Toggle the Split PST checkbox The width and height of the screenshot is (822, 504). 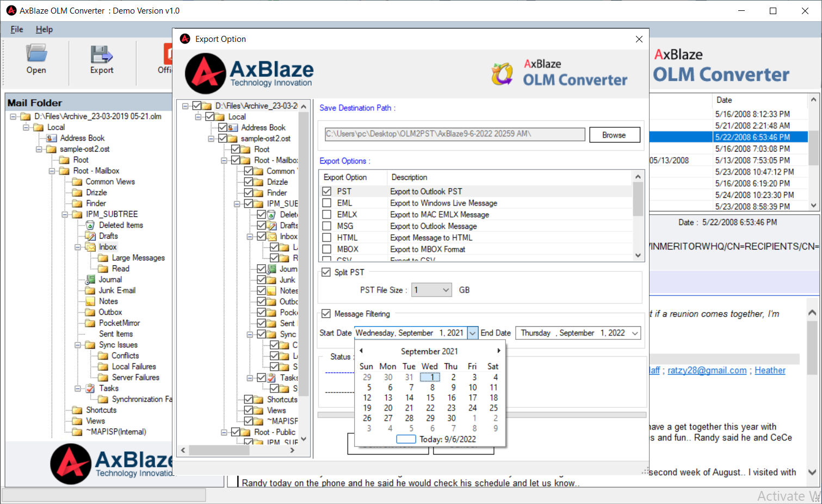click(326, 272)
